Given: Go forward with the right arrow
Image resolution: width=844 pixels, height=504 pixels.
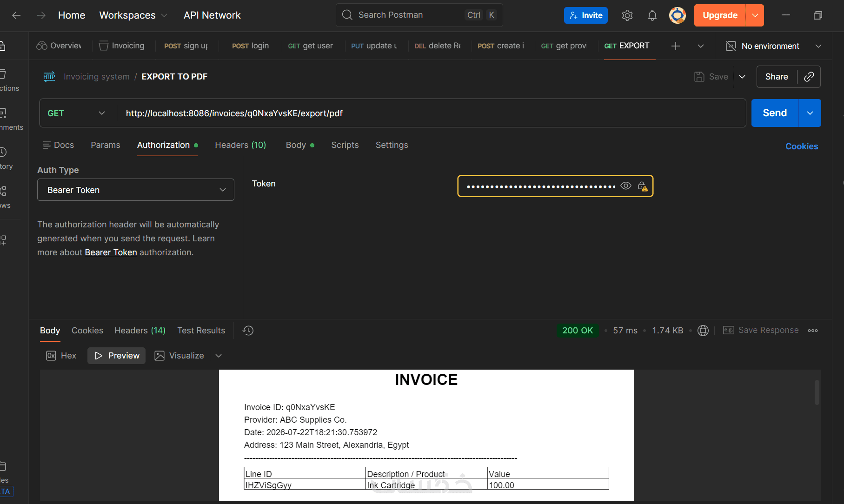Looking at the screenshot, I should (41, 15).
